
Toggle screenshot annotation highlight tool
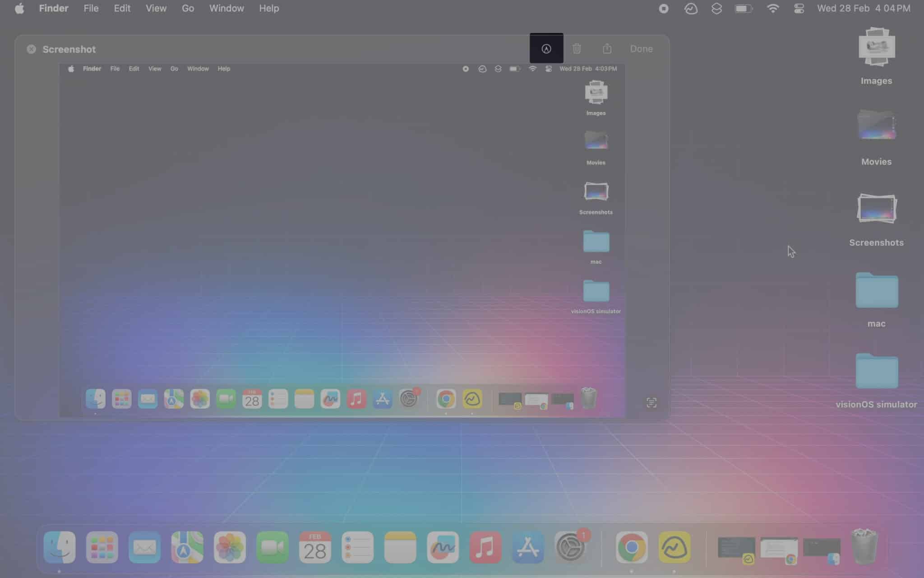545,49
